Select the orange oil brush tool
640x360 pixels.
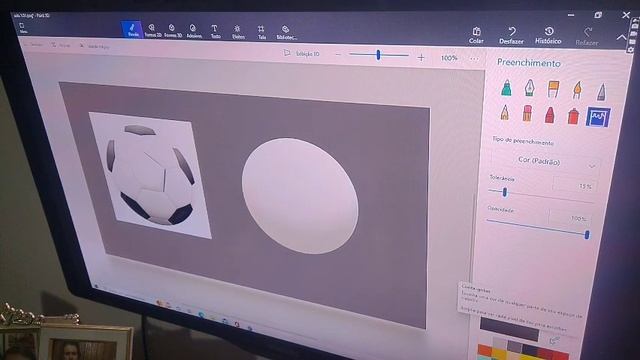tap(553, 89)
